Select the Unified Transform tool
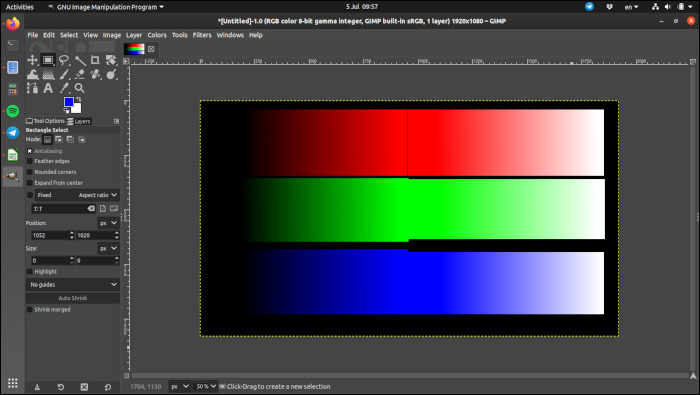The height and width of the screenshot is (395, 700). [111, 60]
